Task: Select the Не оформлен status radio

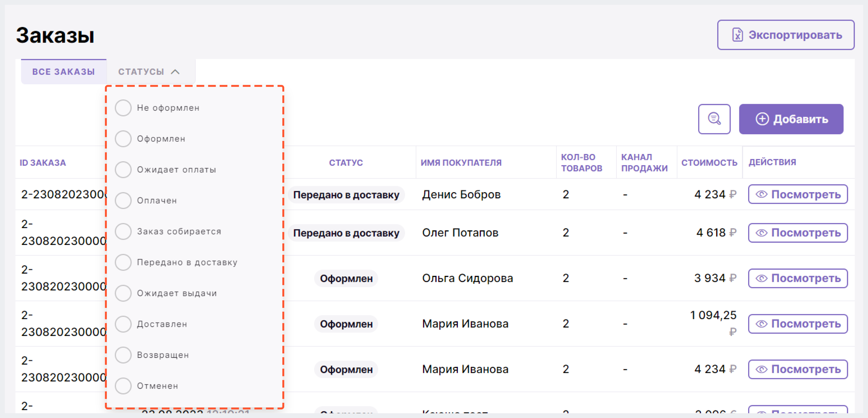Action: (x=123, y=108)
